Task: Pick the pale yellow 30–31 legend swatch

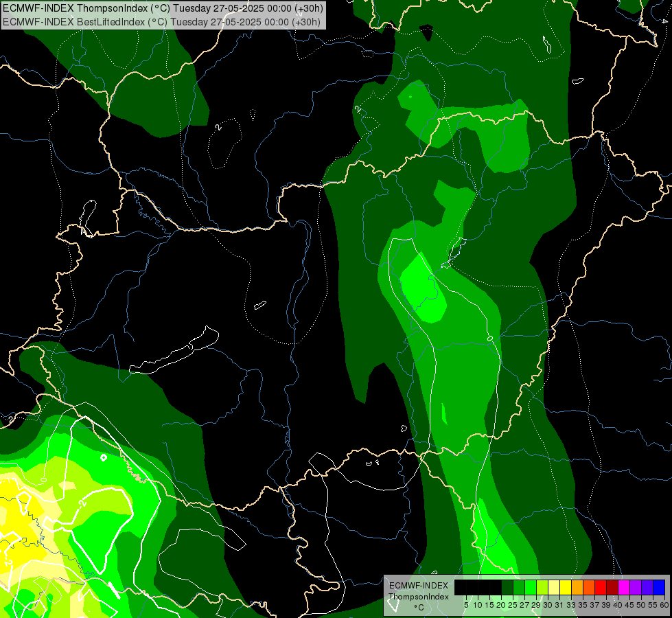Action: tap(554, 587)
